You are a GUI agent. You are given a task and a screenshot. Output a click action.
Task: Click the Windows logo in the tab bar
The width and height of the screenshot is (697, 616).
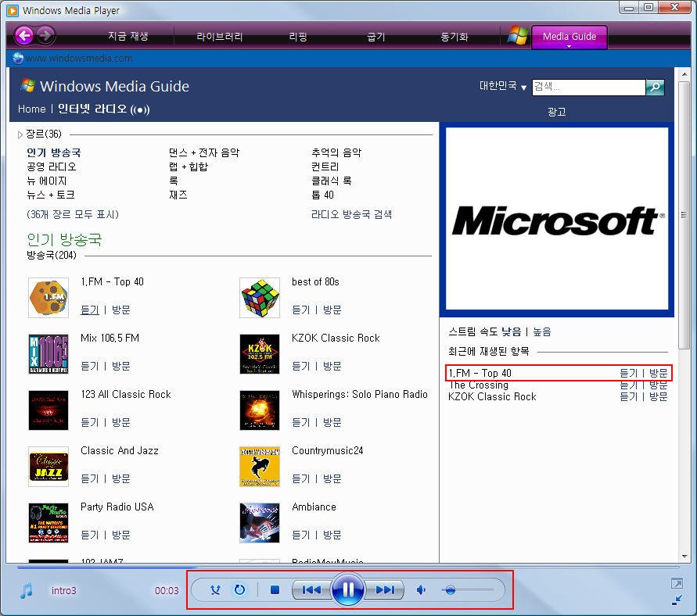[x=517, y=36]
